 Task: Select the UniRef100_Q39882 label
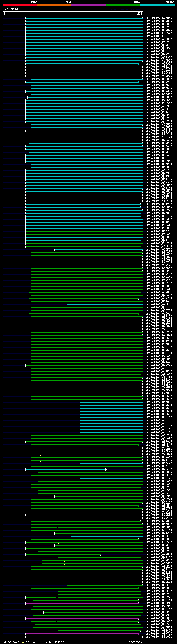[x=159, y=286]
